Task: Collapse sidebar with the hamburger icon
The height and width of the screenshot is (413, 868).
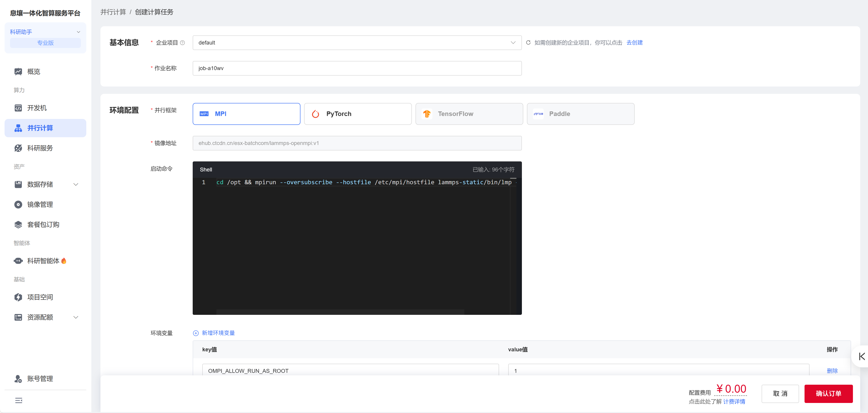Action: pos(19,400)
